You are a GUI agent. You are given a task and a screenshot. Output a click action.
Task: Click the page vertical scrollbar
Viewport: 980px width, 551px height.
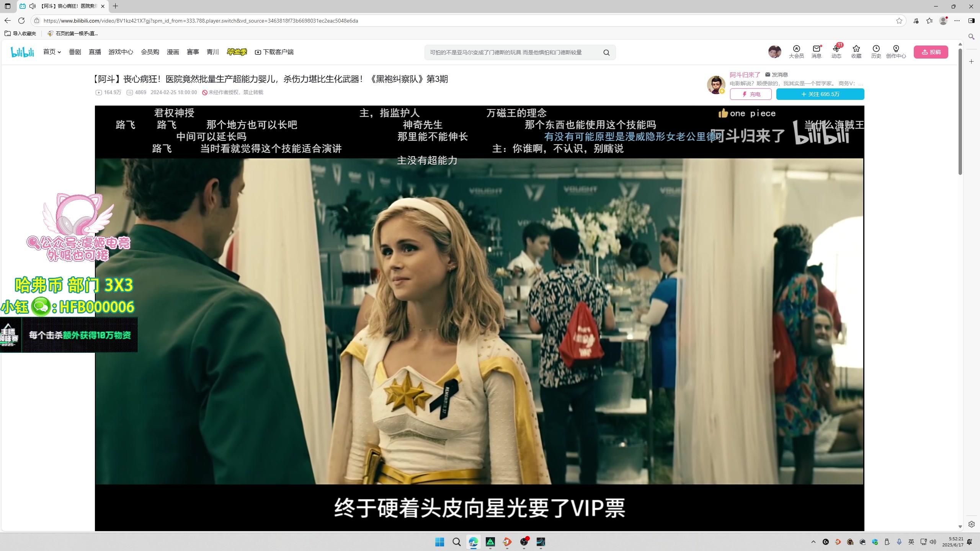(x=960, y=111)
